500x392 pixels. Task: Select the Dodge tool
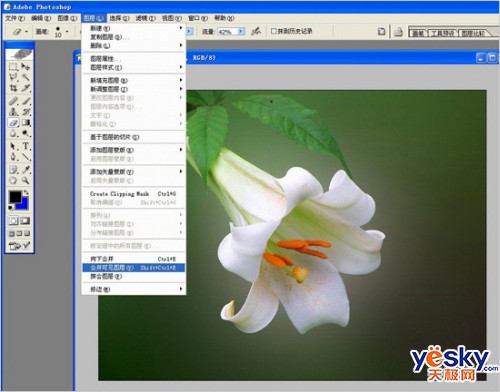tap(26, 133)
